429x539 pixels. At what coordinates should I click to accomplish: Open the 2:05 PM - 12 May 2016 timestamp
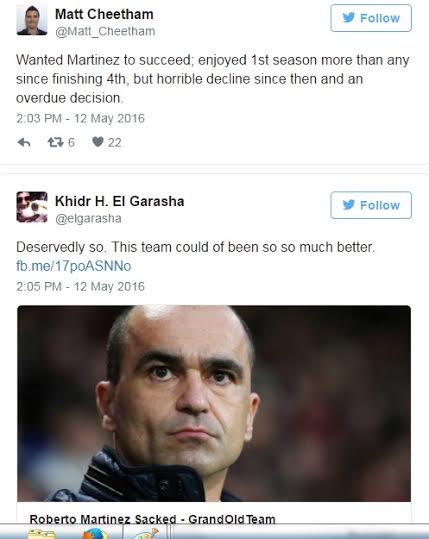pyautogui.click(x=80, y=287)
